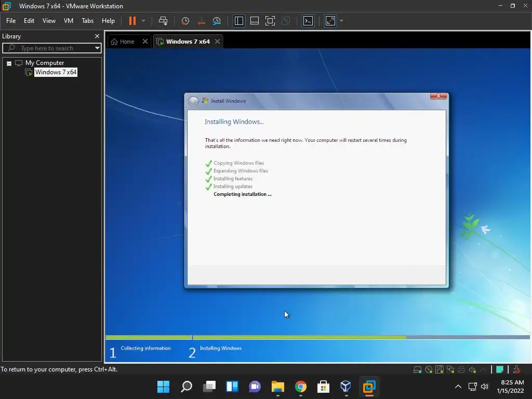Open the stretch options dropdown arrow
Screen dimensions: 532x399
pyautogui.click(x=341, y=21)
